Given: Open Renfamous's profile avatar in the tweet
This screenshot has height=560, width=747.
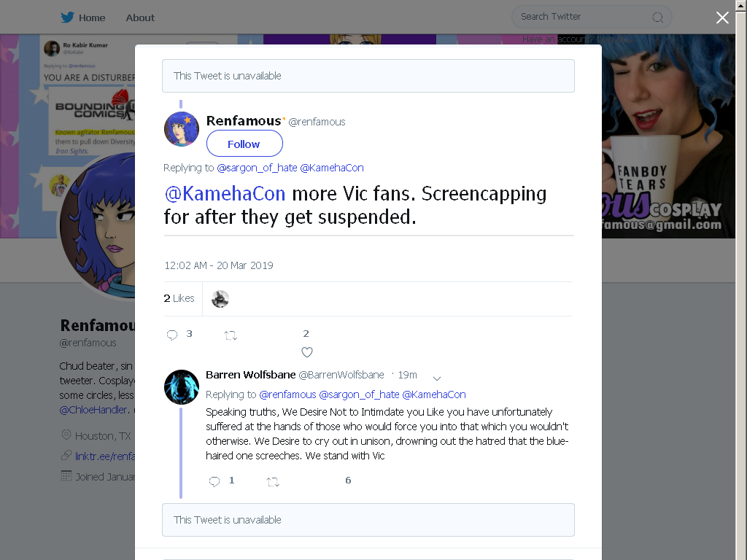Looking at the screenshot, I should tap(182, 129).
